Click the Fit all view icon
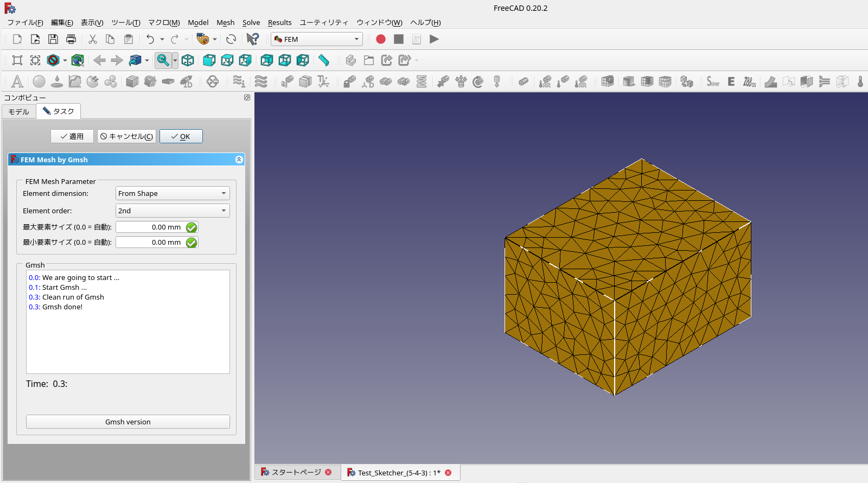Viewport: 868px width, 483px height. click(17, 60)
